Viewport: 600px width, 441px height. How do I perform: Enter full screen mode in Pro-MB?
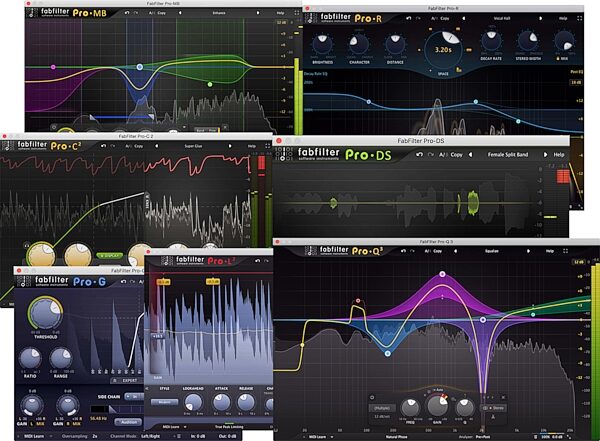point(297,13)
